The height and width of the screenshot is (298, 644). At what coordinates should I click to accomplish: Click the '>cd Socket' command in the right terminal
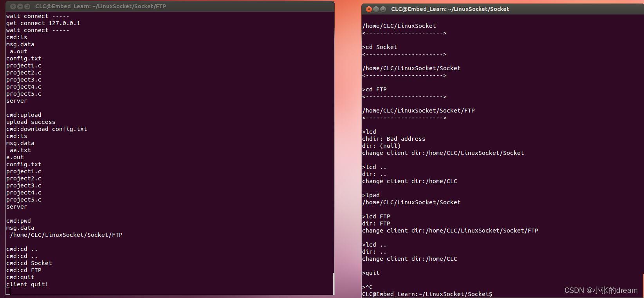[x=380, y=47]
